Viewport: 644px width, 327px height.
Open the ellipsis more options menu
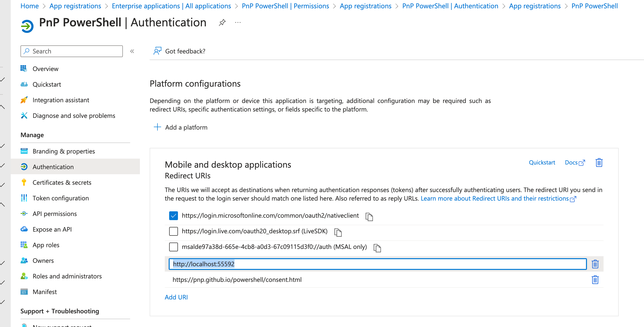click(238, 23)
